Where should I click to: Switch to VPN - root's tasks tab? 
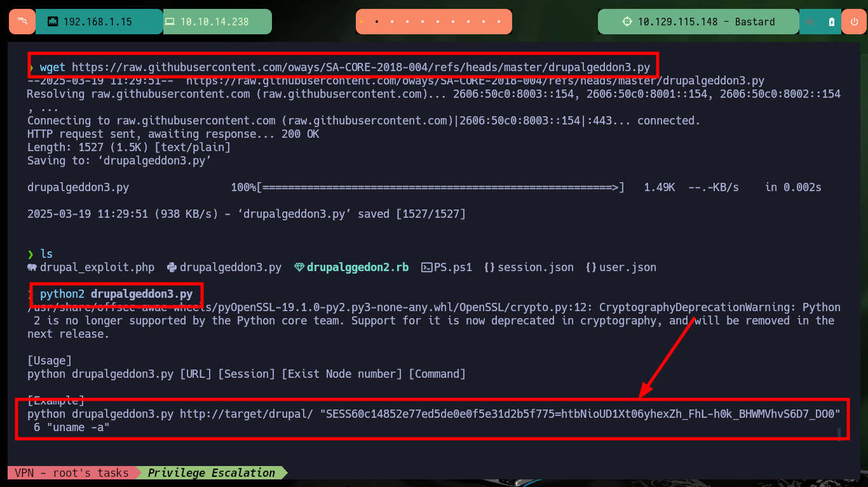(x=71, y=472)
